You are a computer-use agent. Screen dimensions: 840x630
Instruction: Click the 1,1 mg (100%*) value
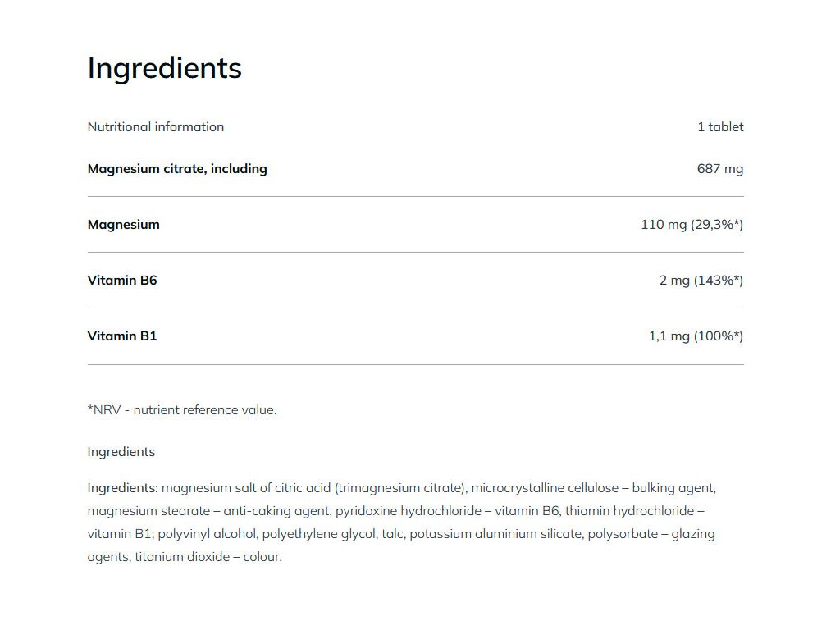696,336
